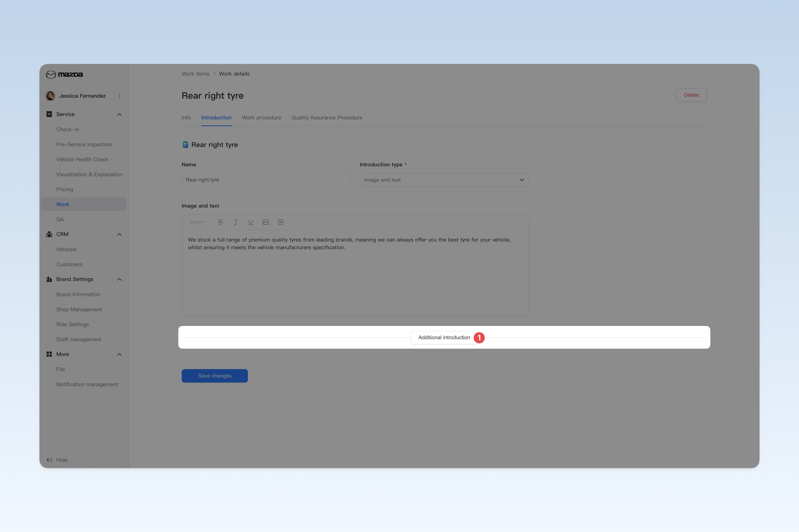Click the Hide sidebar arrow icon
The width and height of the screenshot is (799, 532).
(x=49, y=460)
